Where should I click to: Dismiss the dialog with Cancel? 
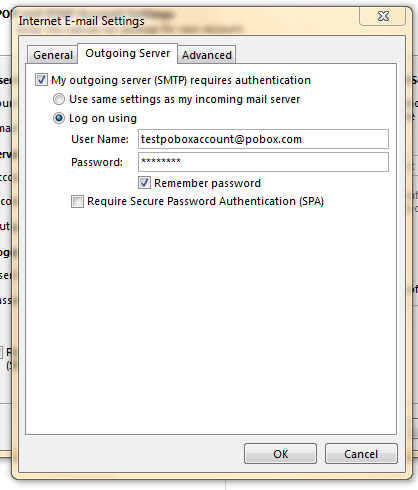pos(361,454)
